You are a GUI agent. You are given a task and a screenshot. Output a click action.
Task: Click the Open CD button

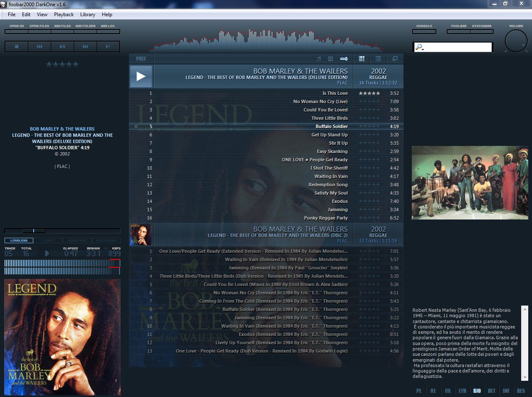tap(17, 31)
